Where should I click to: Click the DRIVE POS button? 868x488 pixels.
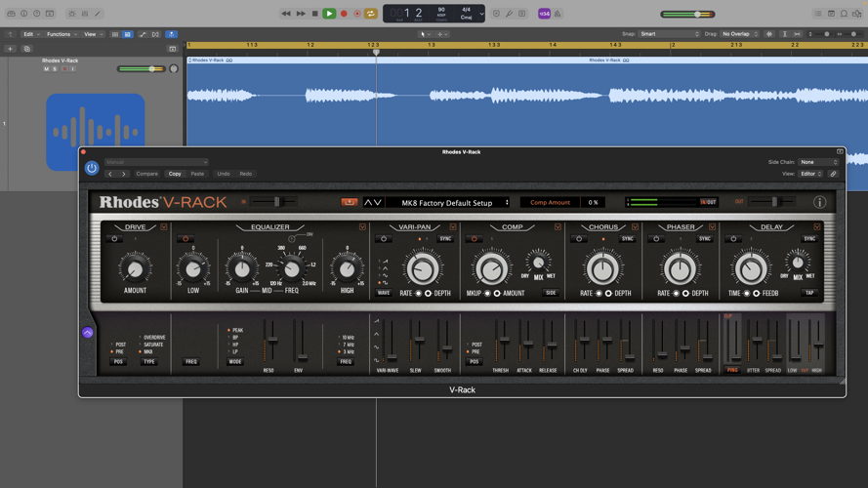pos(118,362)
